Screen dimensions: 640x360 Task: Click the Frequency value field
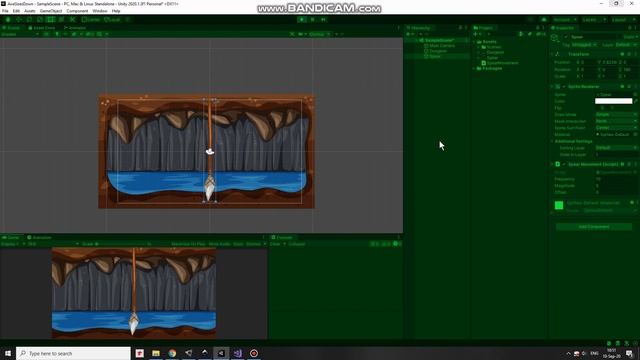pyautogui.click(x=616, y=179)
